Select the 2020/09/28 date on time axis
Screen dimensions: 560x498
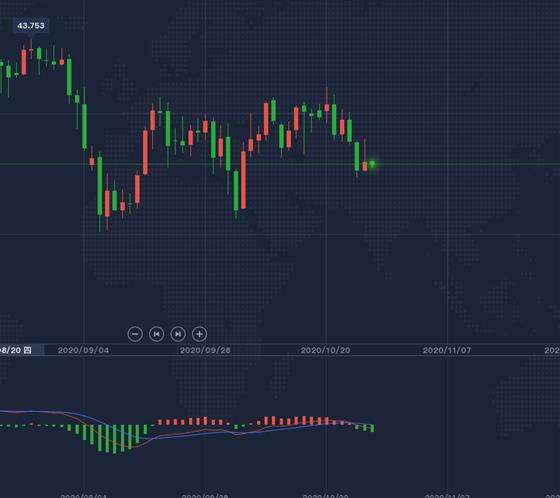(205, 350)
